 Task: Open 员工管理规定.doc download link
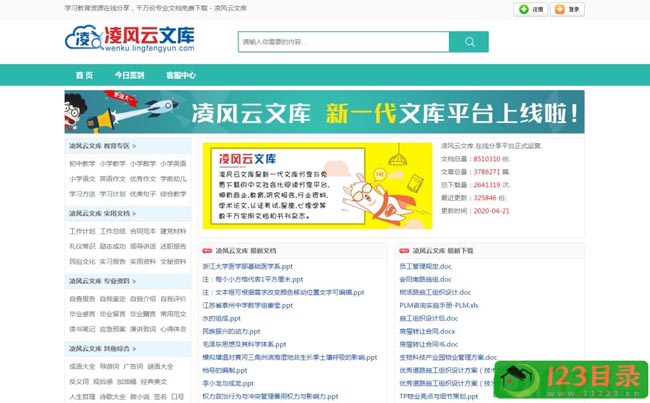coord(425,267)
